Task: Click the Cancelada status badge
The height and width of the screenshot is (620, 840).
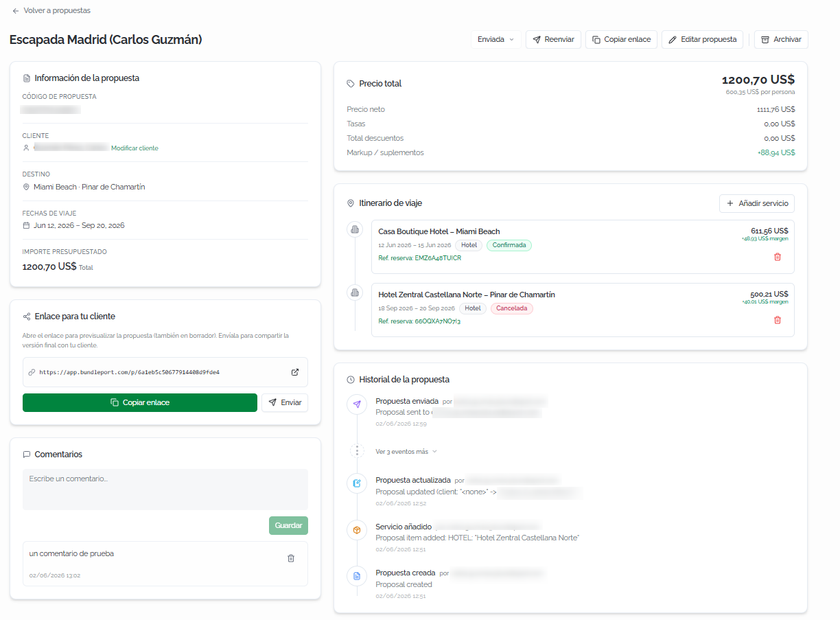Action: 512,308
